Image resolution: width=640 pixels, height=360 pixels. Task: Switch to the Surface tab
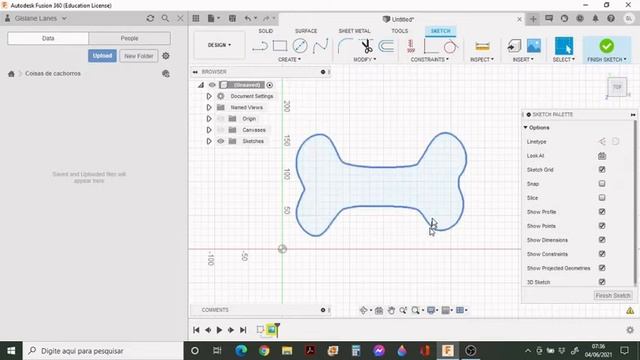tap(306, 31)
